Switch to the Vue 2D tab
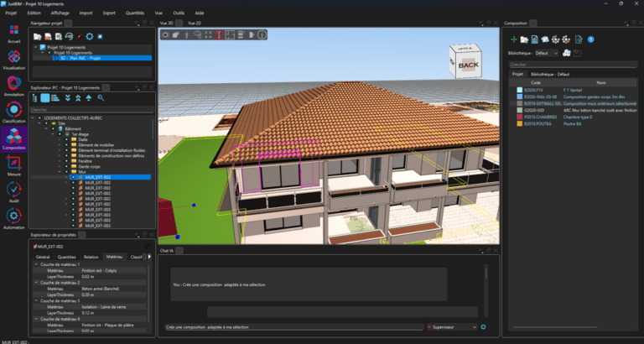The width and height of the screenshot is (644, 344). click(x=195, y=23)
